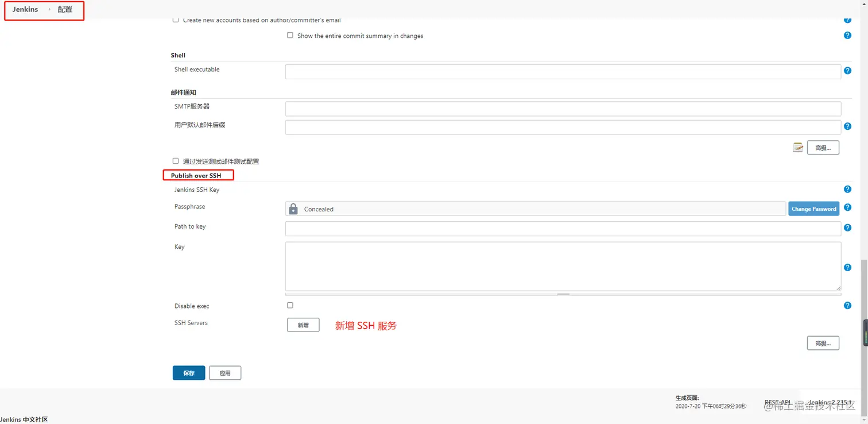The width and height of the screenshot is (868, 424).
Task: Open help for default email suffix
Action: click(847, 126)
